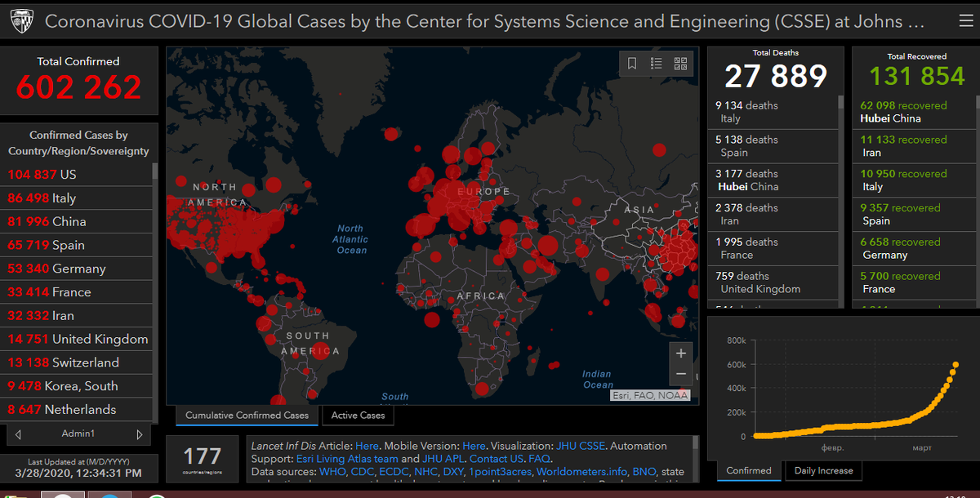The width and height of the screenshot is (980, 498).
Task: Open the JHU APL link
Action: click(443, 459)
